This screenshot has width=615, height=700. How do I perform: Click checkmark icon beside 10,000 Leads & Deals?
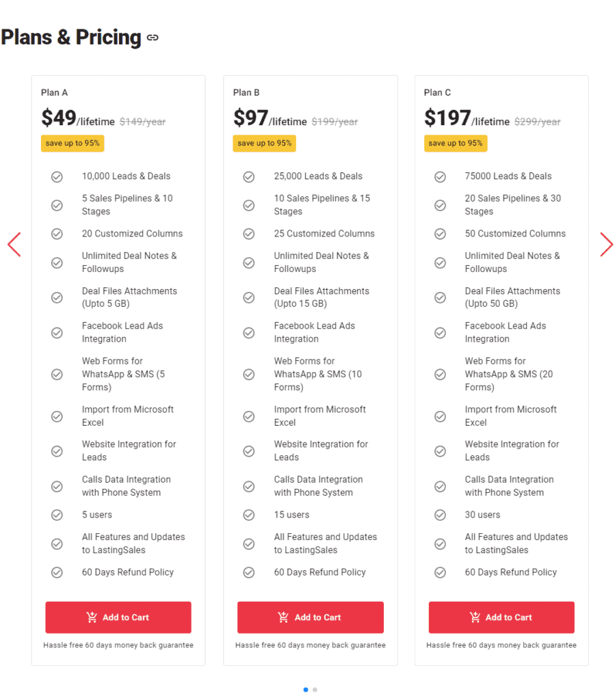tap(57, 177)
